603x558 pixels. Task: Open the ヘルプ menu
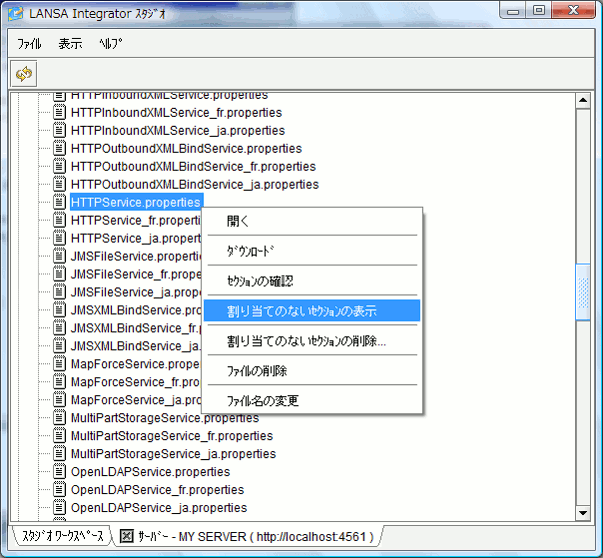111,44
